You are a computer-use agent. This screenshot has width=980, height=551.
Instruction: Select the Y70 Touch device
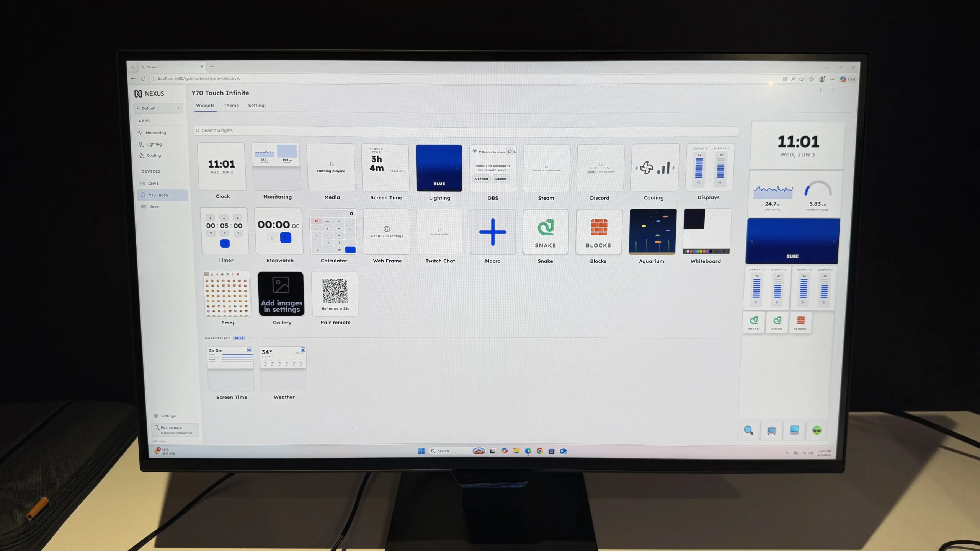[x=163, y=195]
